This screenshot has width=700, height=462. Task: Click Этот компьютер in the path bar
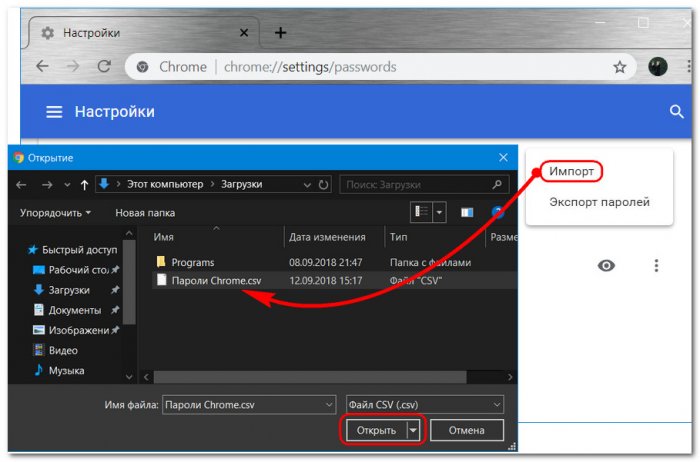(x=165, y=184)
